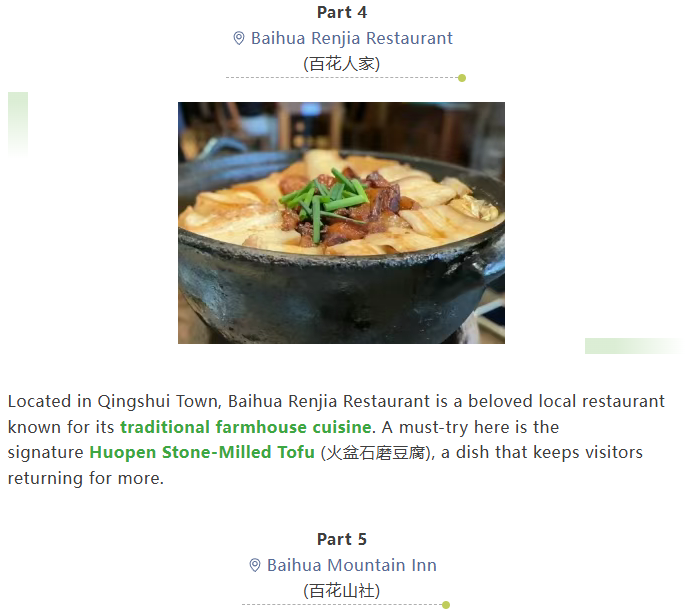The width and height of the screenshot is (692, 613).
Task: Click the green gradient bar at right edge
Action: (633, 346)
